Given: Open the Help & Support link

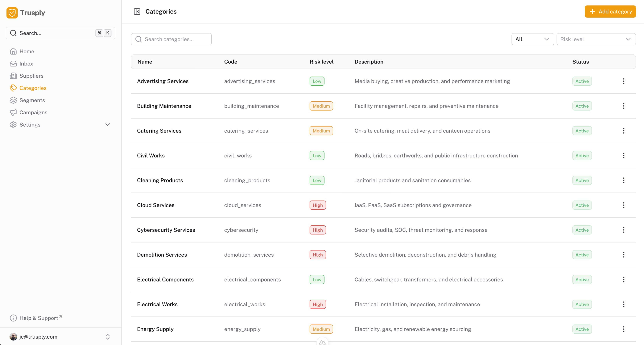Looking at the screenshot, I should pyautogui.click(x=39, y=318).
